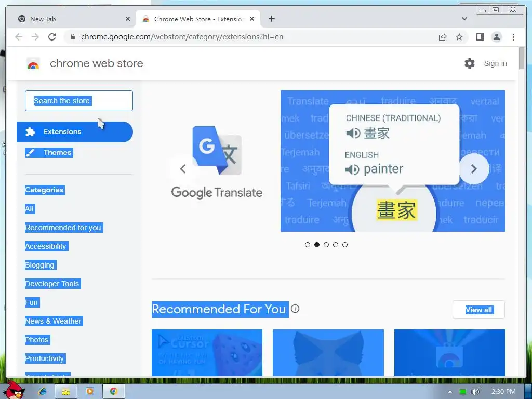
Task: Click the address bar URL
Action: [182, 37]
